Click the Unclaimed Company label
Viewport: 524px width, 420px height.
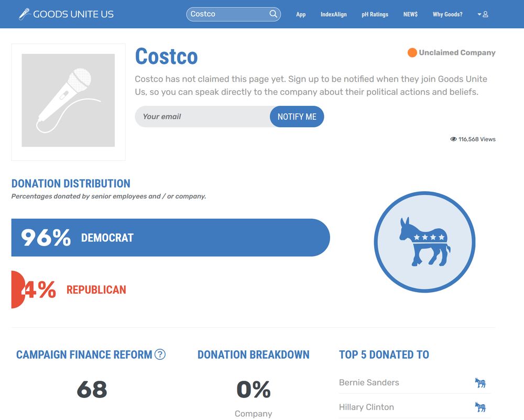457,53
